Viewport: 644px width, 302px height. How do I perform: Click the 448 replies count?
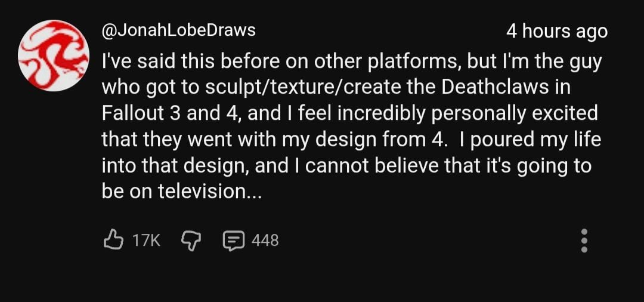point(265,240)
